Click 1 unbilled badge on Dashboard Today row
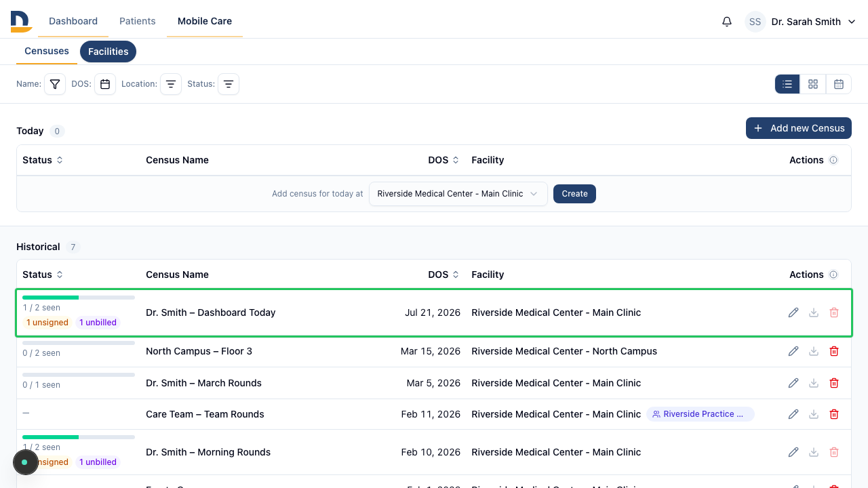 click(x=98, y=323)
